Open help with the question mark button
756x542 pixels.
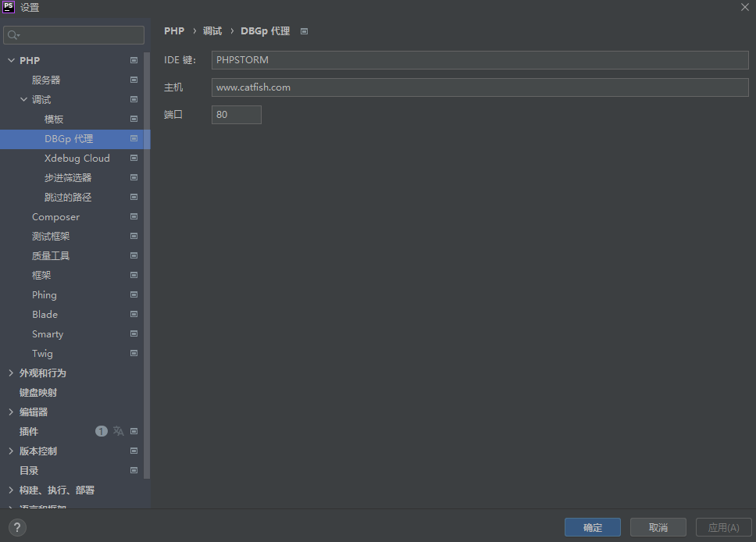pyautogui.click(x=17, y=527)
